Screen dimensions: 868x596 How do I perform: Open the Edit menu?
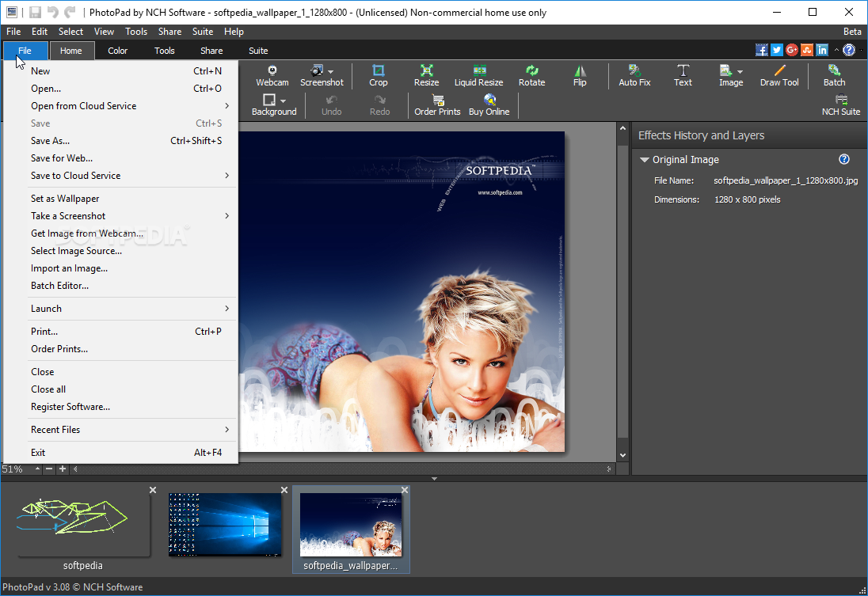pos(39,31)
